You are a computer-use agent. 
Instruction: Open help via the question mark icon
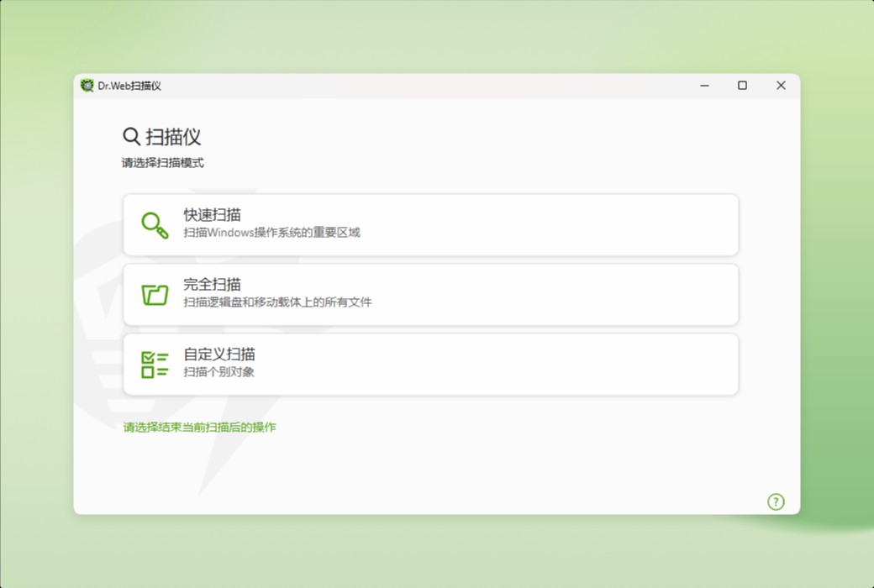pyautogui.click(x=776, y=501)
